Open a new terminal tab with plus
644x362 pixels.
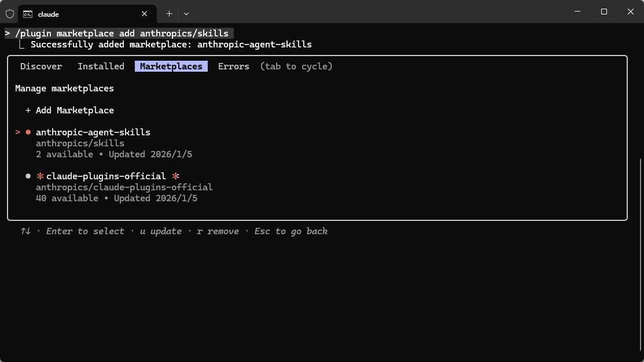[x=169, y=13]
